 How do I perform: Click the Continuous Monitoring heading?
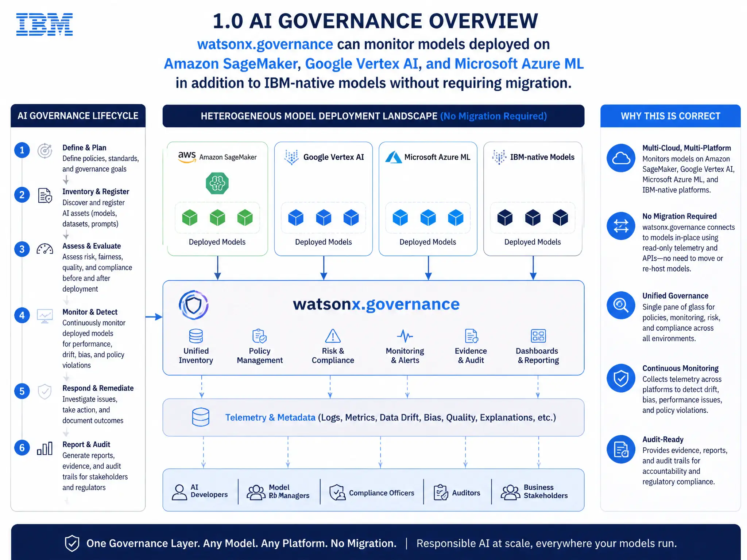(680, 368)
